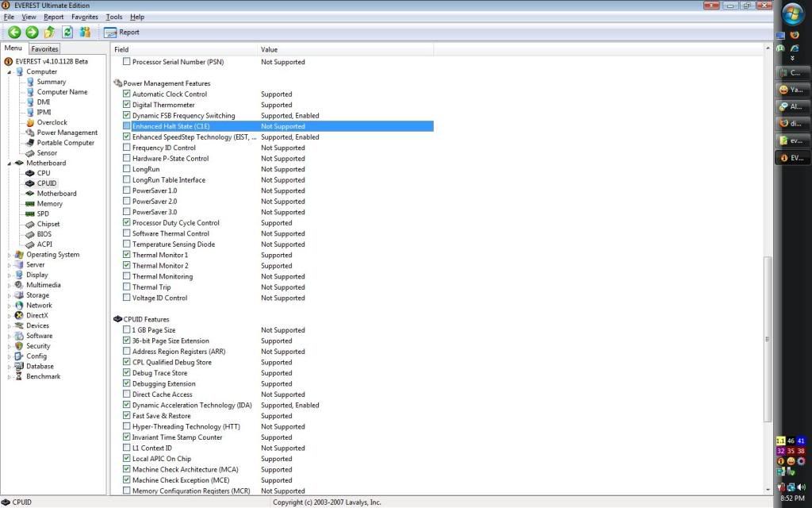Expand the Software tree node
This screenshot has height=508, width=812.
tap(9, 336)
